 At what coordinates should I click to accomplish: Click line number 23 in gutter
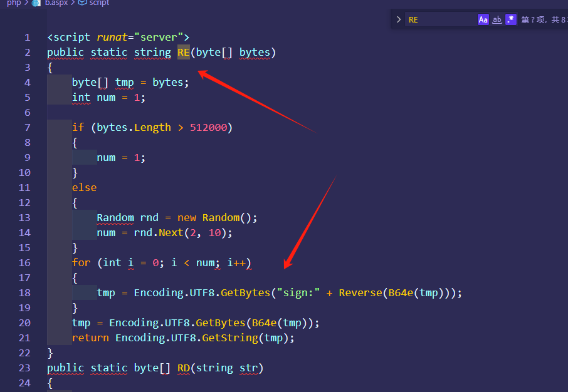pyautogui.click(x=24, y=368)
